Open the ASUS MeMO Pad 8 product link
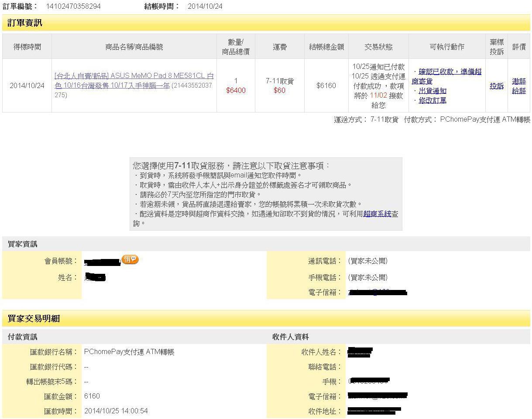This screenshot has height=419, width=532. (134, 81)
